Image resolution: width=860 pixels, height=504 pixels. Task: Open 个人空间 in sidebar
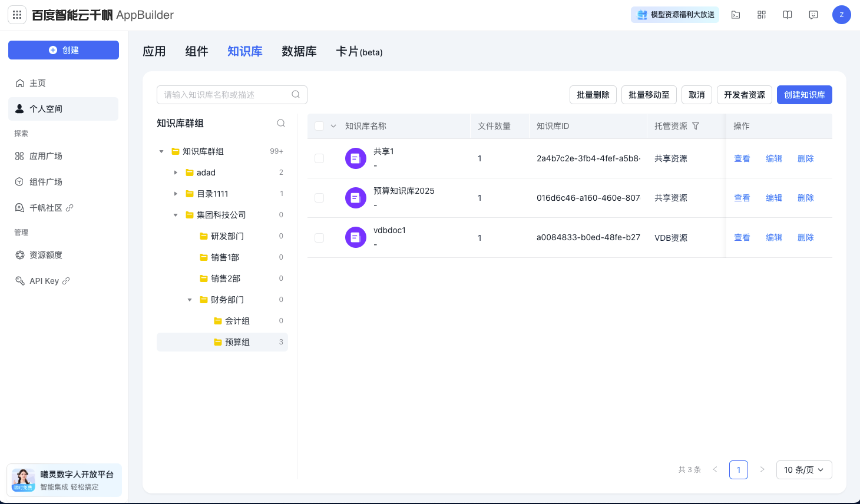pyautogui.click(x=64, y=109)
